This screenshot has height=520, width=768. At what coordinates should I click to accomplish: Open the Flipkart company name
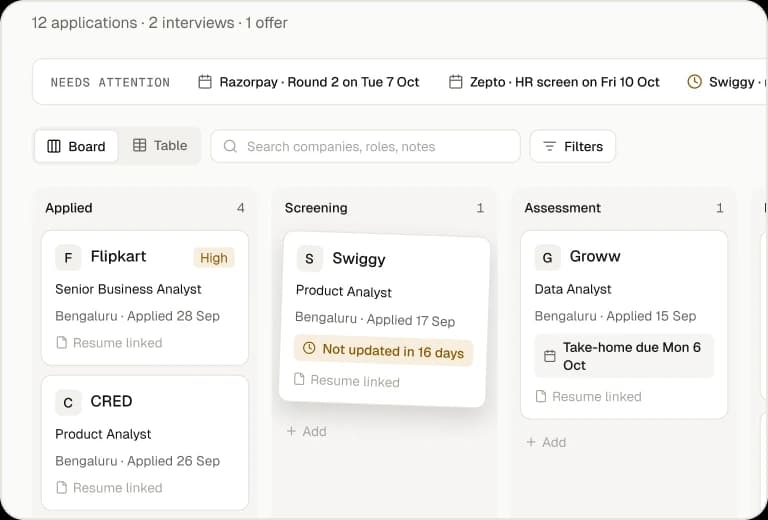coord(119,256)
